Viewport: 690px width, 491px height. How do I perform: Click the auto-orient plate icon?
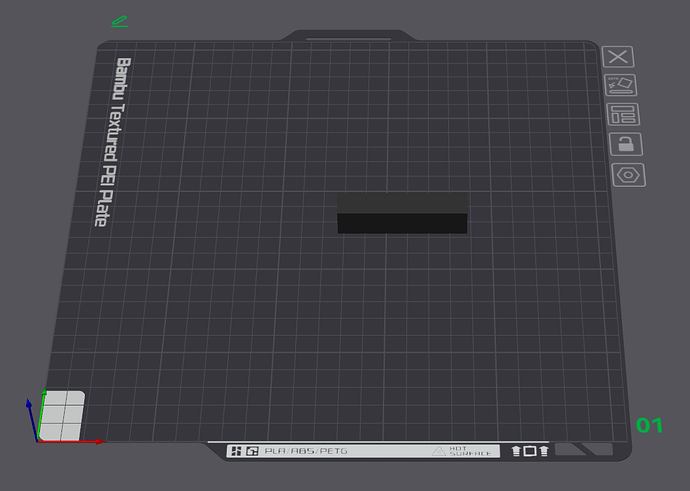621,85
